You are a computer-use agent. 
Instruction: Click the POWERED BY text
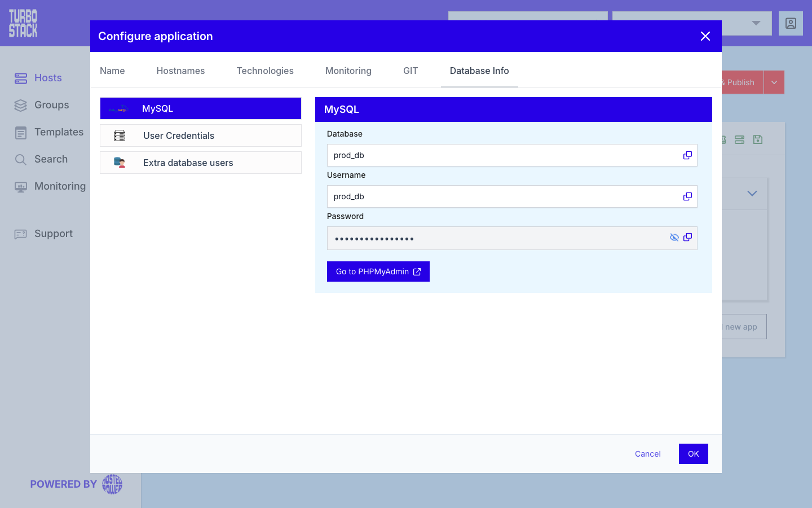(64, 484)
